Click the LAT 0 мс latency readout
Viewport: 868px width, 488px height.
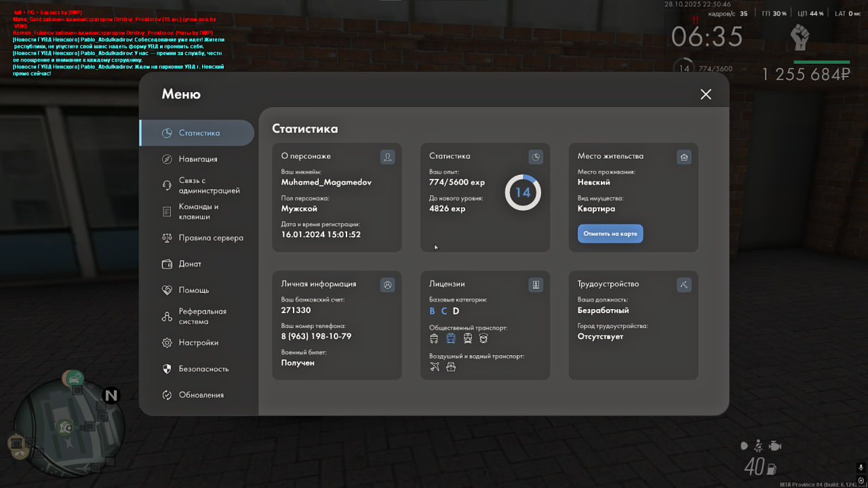(x=847, y=14)
